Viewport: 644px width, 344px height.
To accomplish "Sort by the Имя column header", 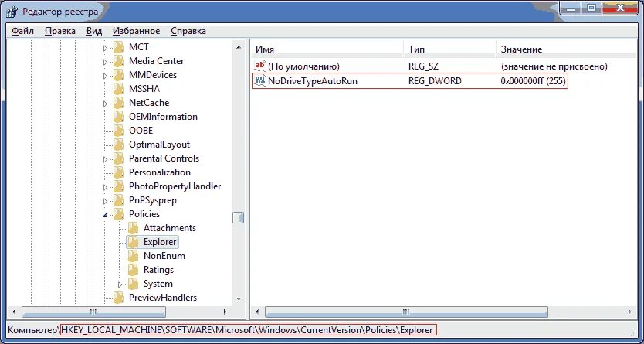I will point(327,49).
